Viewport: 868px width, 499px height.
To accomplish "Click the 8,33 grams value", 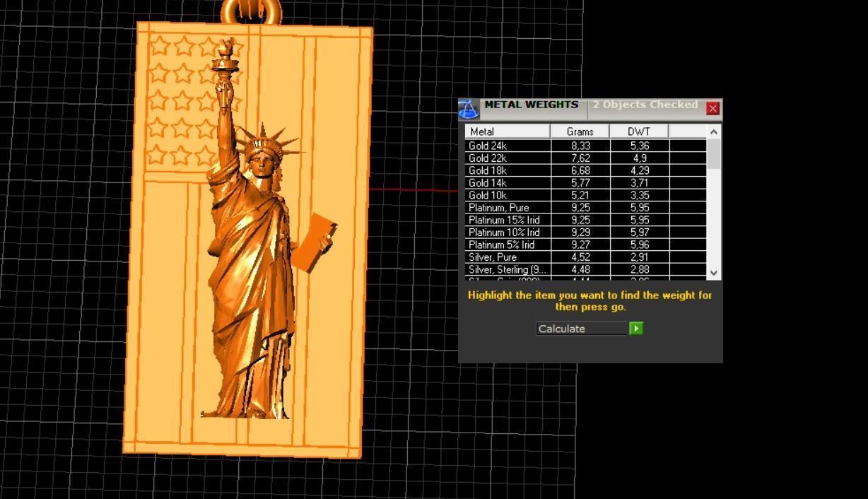I will coord(580,146).
